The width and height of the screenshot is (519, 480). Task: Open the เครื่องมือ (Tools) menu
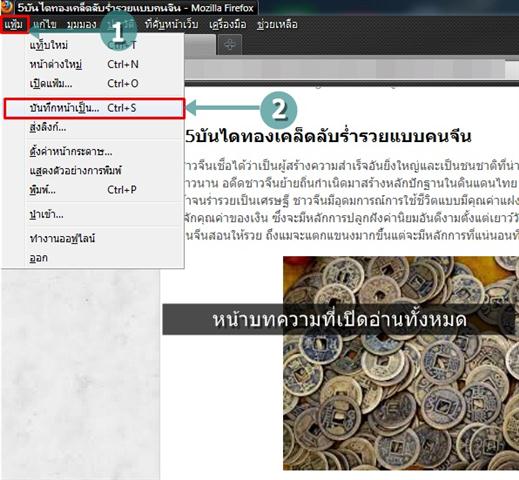[228, 24]
